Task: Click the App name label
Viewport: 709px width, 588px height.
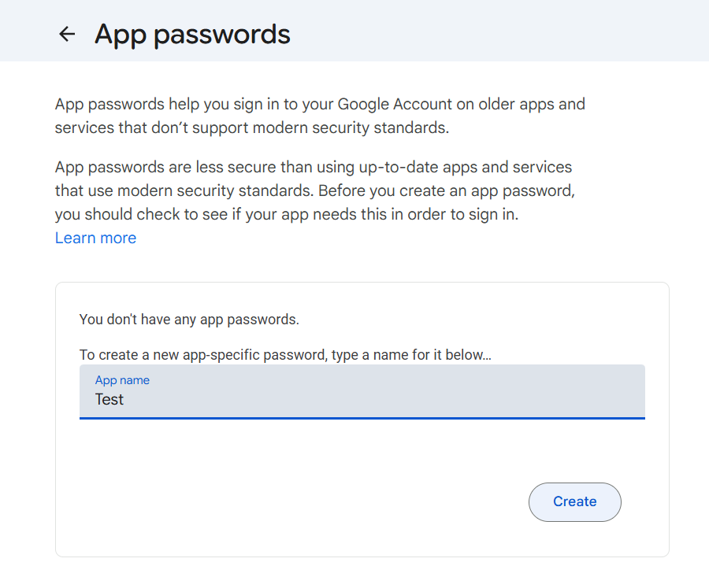Action: (122, 380)
